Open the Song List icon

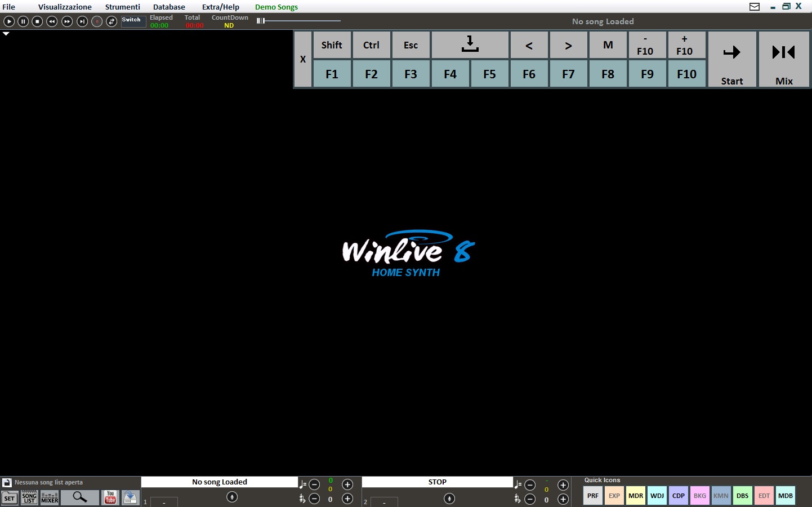tap(29, 497)
